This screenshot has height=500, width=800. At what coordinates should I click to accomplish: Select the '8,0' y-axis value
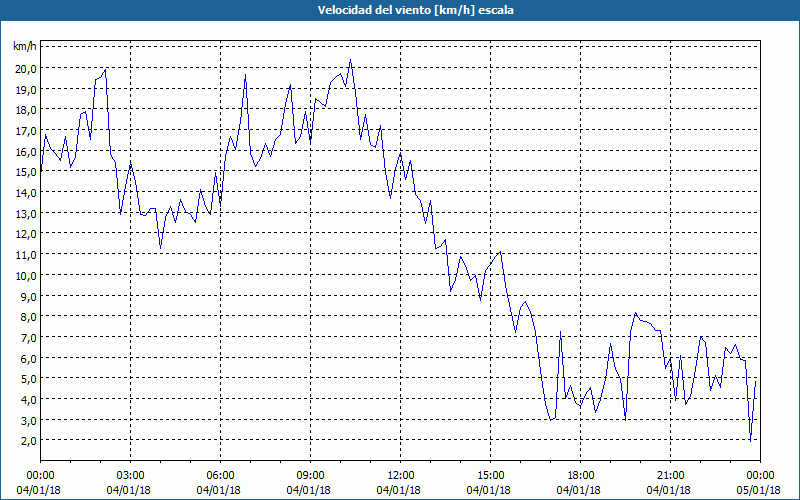(x=28, y=317)
